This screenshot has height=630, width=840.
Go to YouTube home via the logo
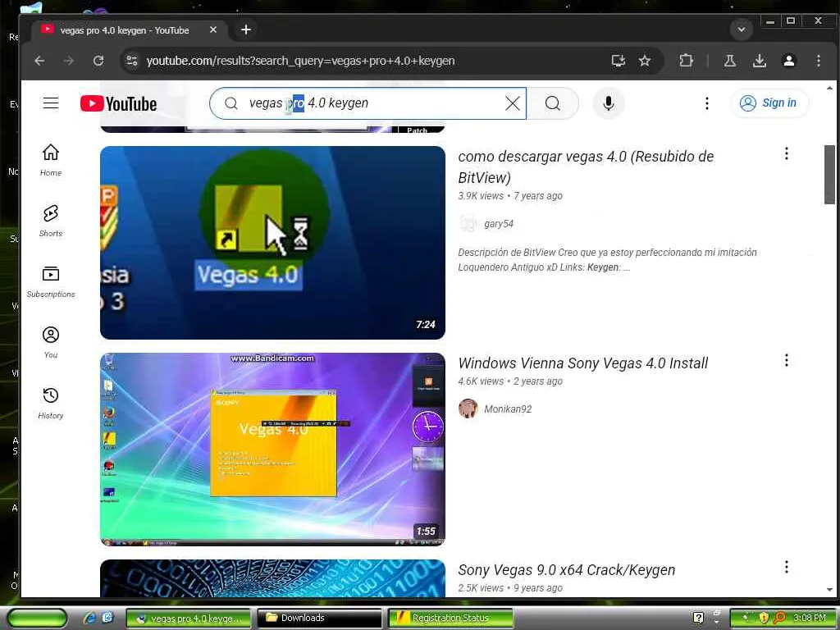(x=118, y=103)
